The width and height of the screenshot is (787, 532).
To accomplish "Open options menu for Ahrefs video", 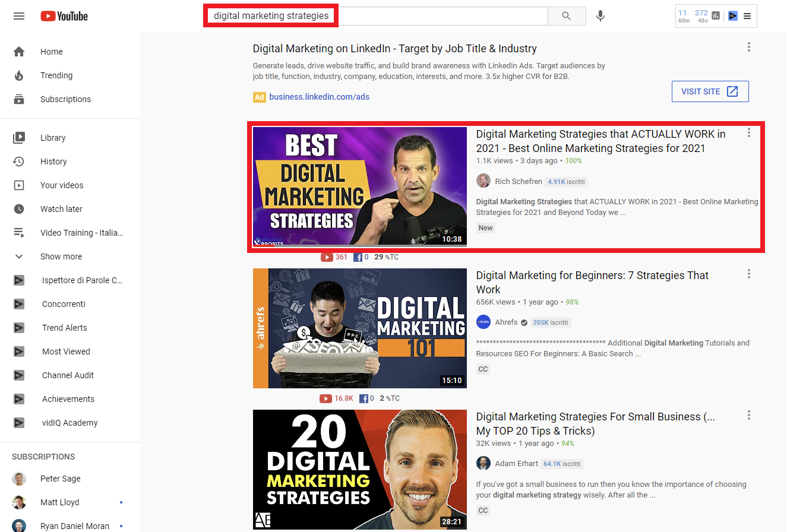I will click(749, 274).
